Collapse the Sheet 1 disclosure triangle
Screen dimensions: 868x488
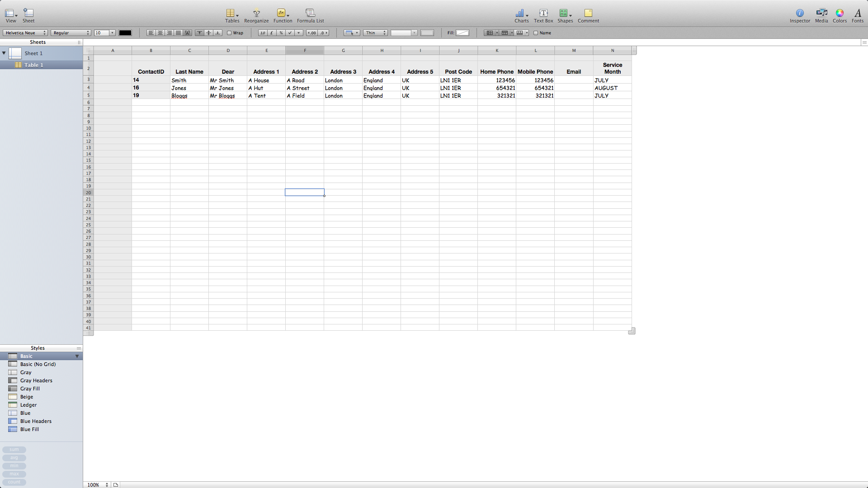(x=4, y=53)
